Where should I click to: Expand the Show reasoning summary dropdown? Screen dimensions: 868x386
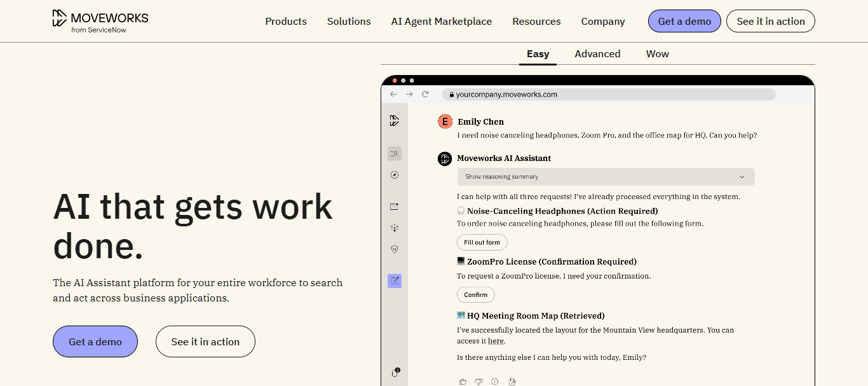[606, 177]
